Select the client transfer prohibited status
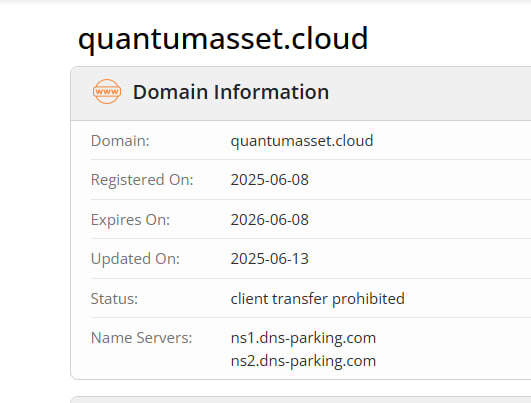531x403 pixels. [x=318, y=299]
